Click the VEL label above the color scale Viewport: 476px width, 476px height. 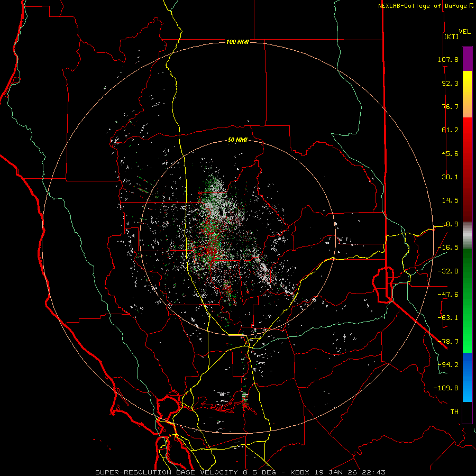pos(465,32)
